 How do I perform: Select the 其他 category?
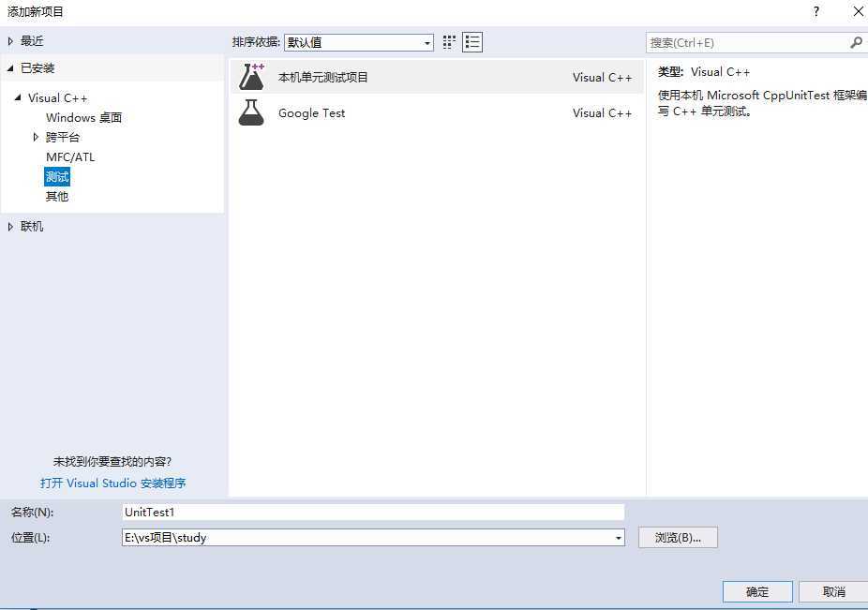click(57, 197)
